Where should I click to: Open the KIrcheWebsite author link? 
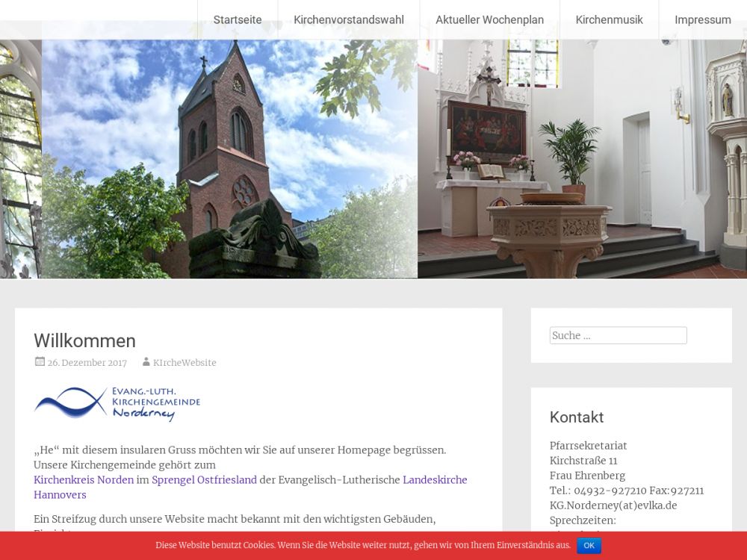coord(185,363)
